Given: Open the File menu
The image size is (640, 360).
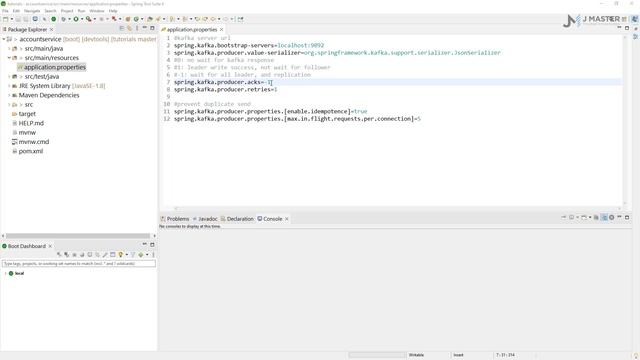Looking at the screenshot, I should [5, 11].
